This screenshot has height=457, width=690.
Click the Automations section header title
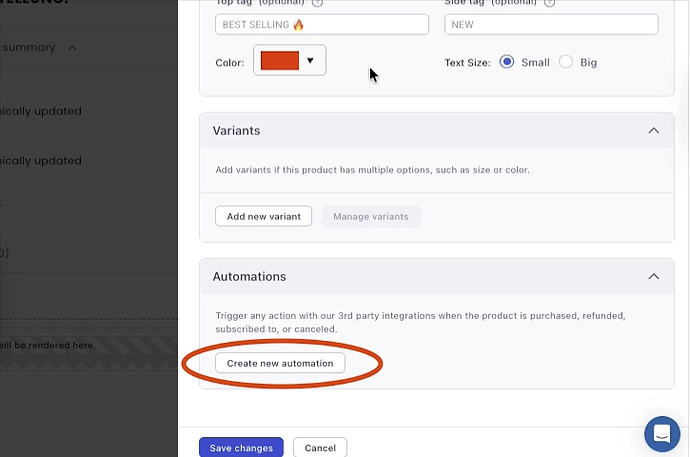[249, 276]
